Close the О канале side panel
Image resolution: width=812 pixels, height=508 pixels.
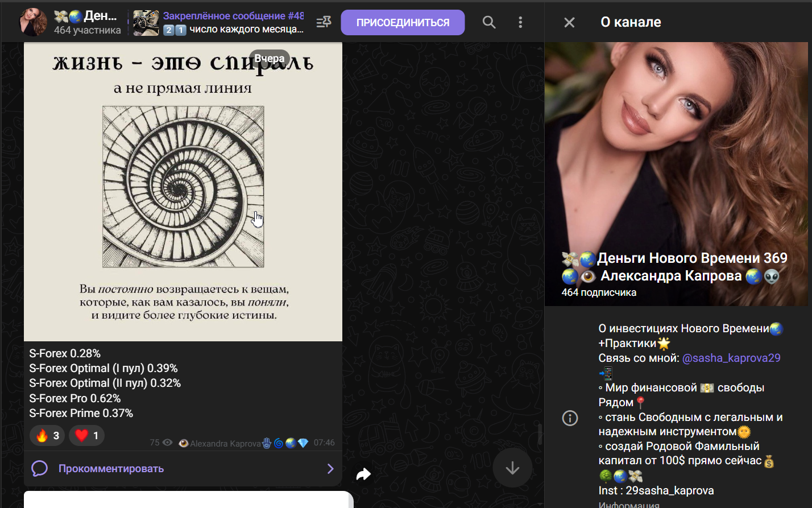tap(569, 22)
